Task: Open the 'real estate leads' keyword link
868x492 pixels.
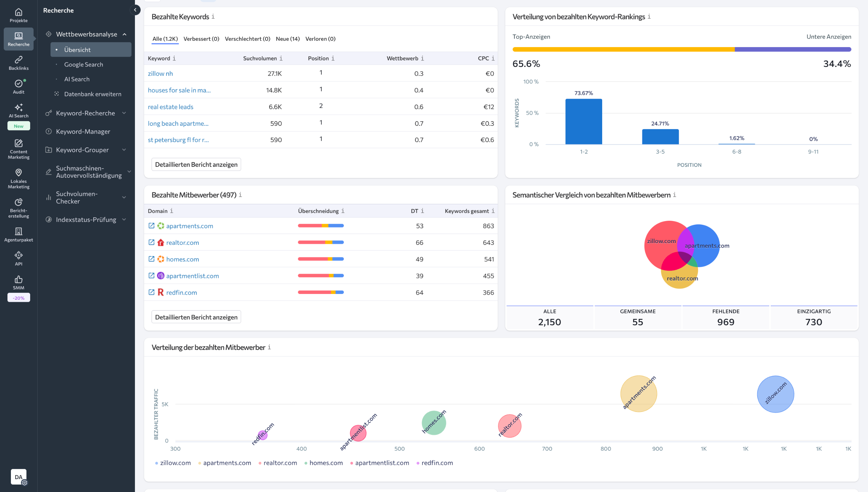Action: coord(171,107)
